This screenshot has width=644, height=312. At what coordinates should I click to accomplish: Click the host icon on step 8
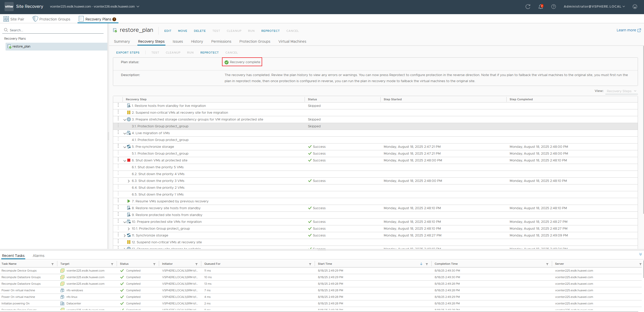point(129,208)
